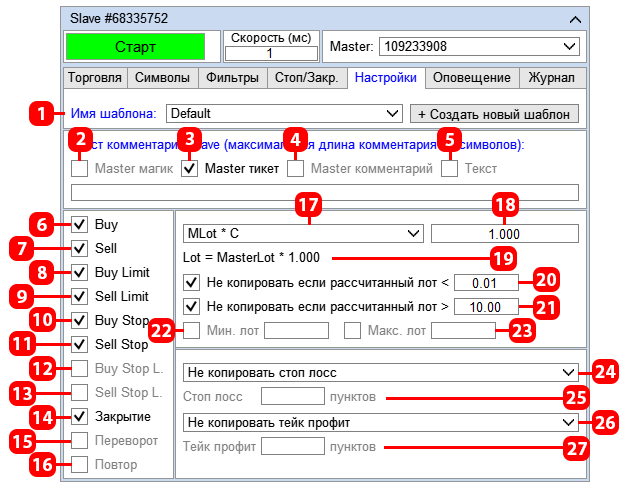Expand the Имя шаблона Default dropdown

point(284,114)
